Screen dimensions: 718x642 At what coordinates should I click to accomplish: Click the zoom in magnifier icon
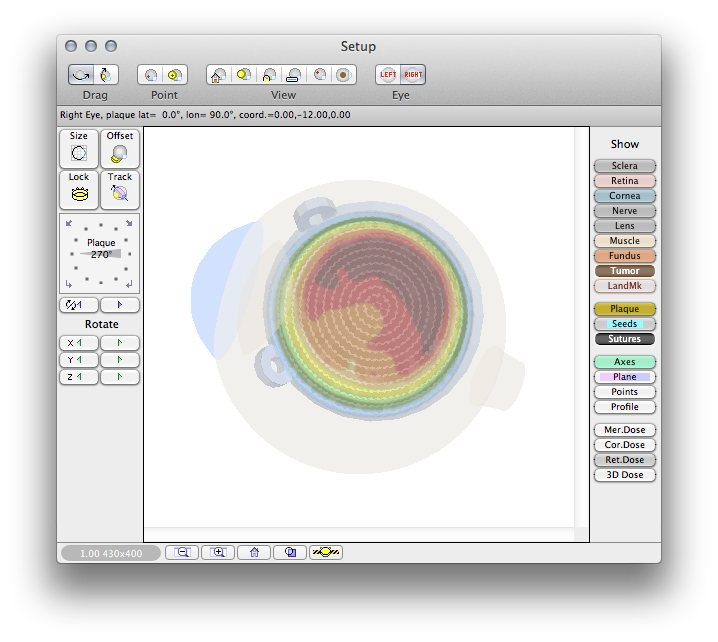(x=218, y=552)
